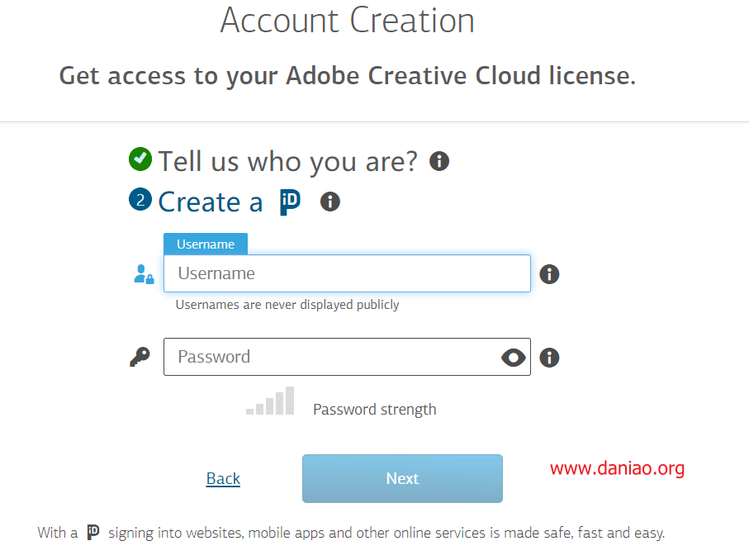Screen dimensions: 749x560
Task: Click the "Create a" step heading text
Action: click(x=211, y=202)
